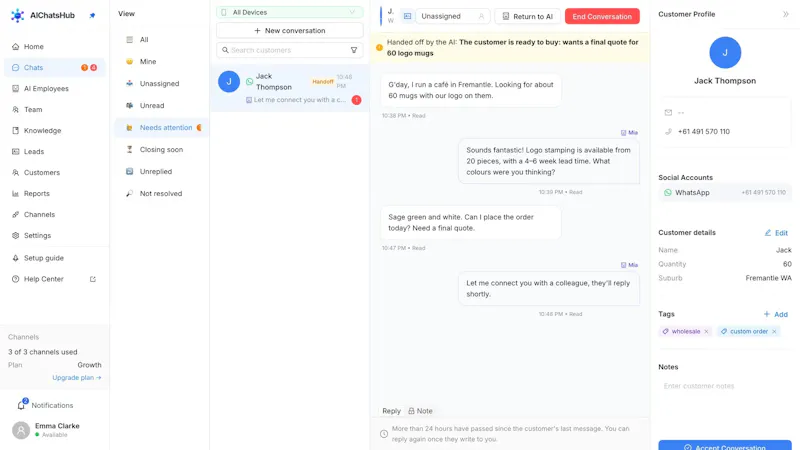Click the unread badge on Jack's conversation

pyautogui.click(x=356, y=100)
